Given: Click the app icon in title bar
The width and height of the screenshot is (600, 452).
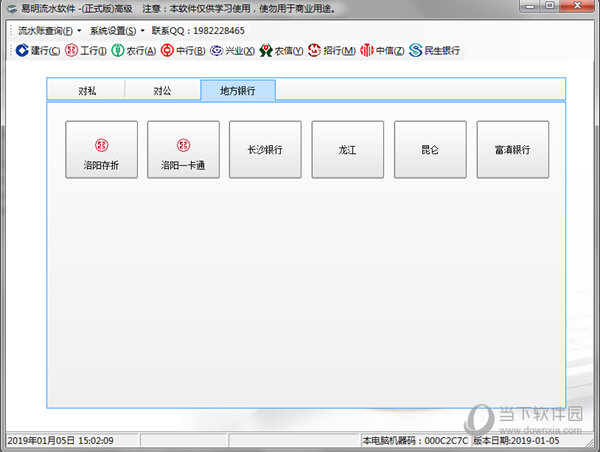Looking at the screenshot, I should (12, 9).
